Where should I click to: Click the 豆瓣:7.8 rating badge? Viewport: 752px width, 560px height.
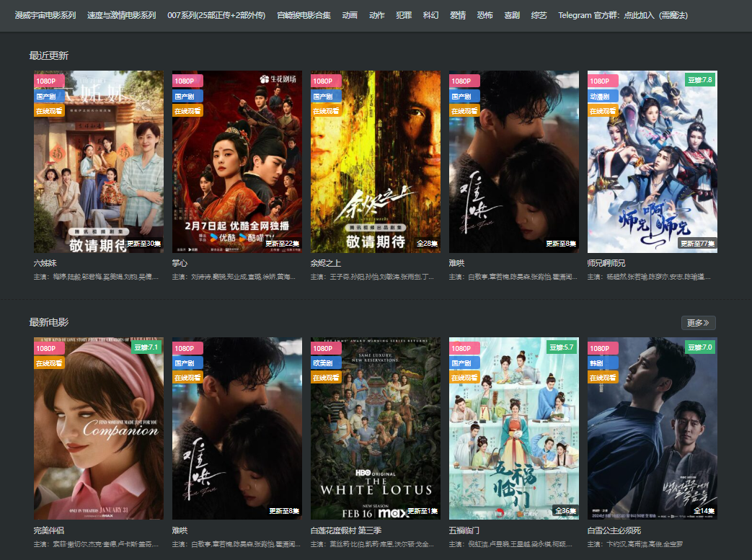pyautogui.click(x=699, y=79)
